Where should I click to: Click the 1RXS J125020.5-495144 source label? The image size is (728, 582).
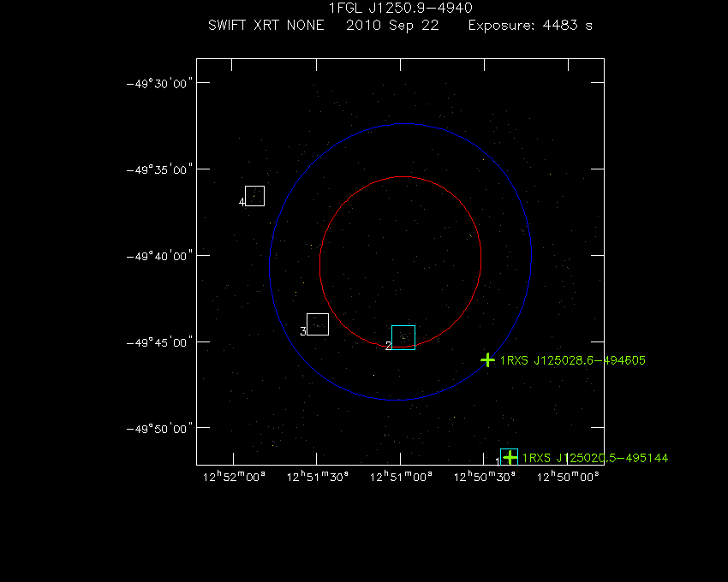[595, 458]
